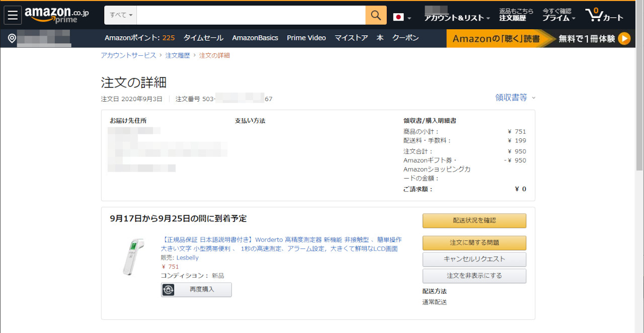The height and width of the screenshot is (333, 644).
Task: Open the hamburger menu icon
Action: (13, 15)
